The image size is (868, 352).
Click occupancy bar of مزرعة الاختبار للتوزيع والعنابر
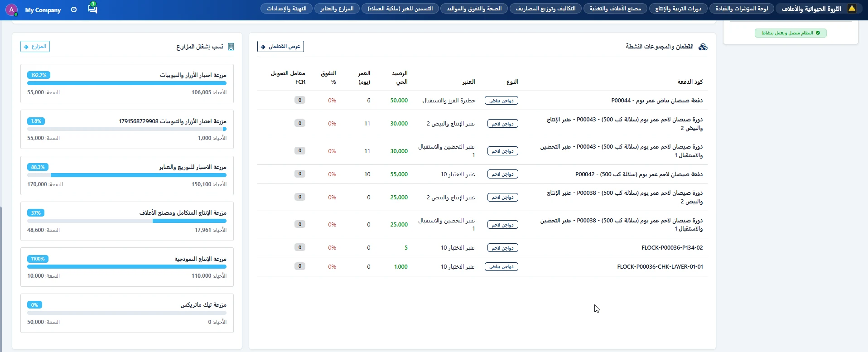click(127, 175)
